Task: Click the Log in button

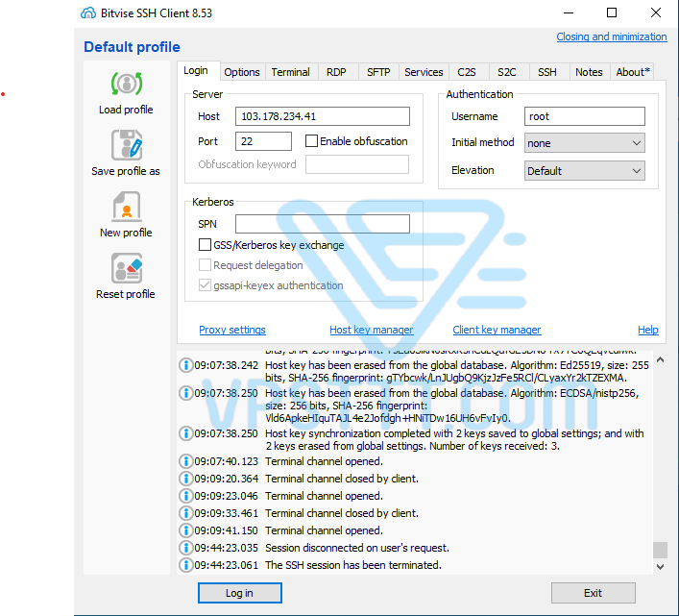Action: (240, 593)
